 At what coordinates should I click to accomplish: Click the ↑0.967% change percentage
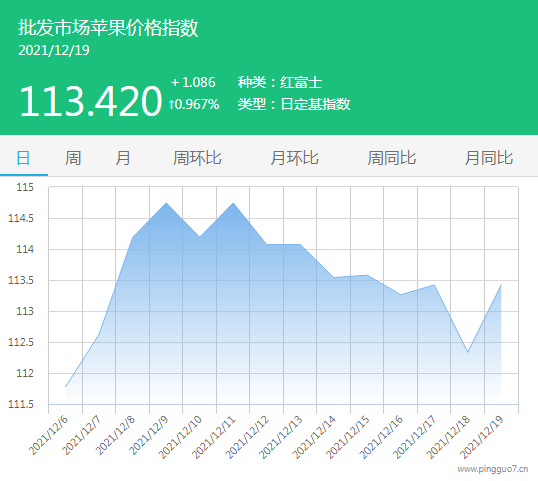point(194,104)
